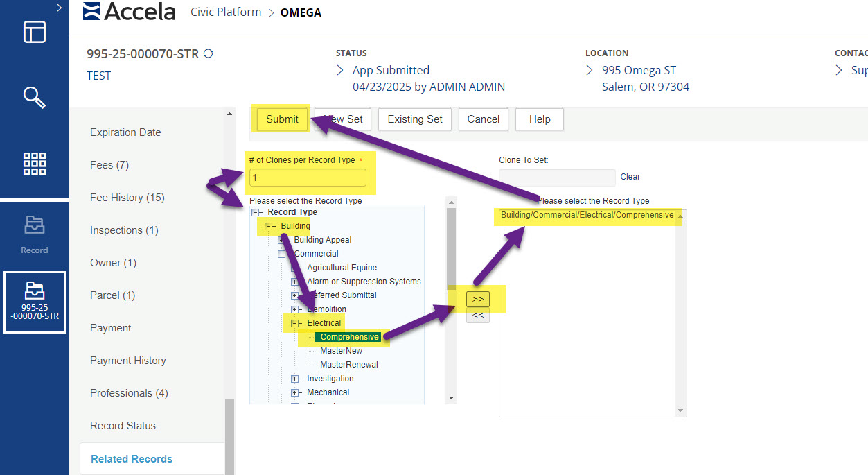
Task: Select Comprehensive record type in tree
Action: [349, 337]
